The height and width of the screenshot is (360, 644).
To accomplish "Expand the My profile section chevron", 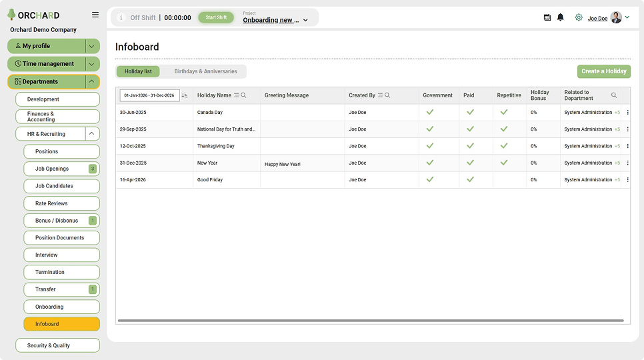I will click(92, 47).
